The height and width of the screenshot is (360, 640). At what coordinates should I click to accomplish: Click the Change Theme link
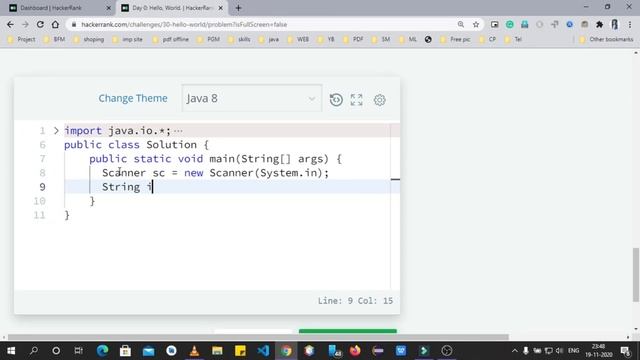click(133, 98)
